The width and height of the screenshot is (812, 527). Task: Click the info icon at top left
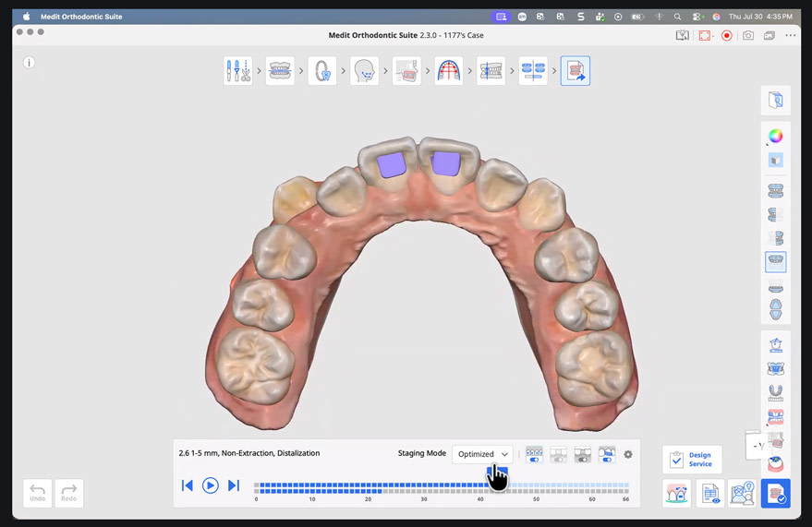[x=29, y=63]
